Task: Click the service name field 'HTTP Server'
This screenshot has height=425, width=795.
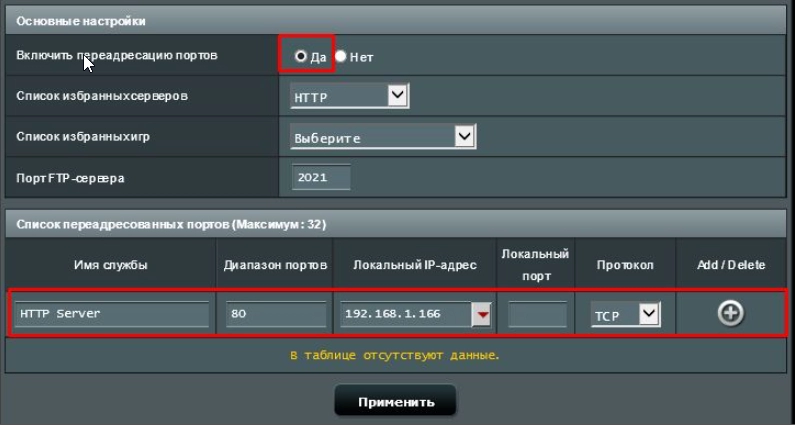Action: pyautogui.click(x=112, y=314)
